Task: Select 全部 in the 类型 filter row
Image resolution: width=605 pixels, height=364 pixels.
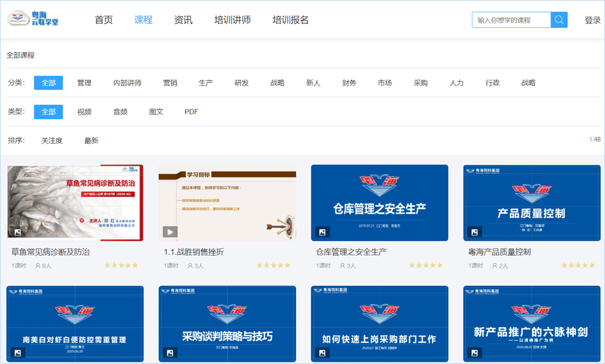Action: coord(49,112)
